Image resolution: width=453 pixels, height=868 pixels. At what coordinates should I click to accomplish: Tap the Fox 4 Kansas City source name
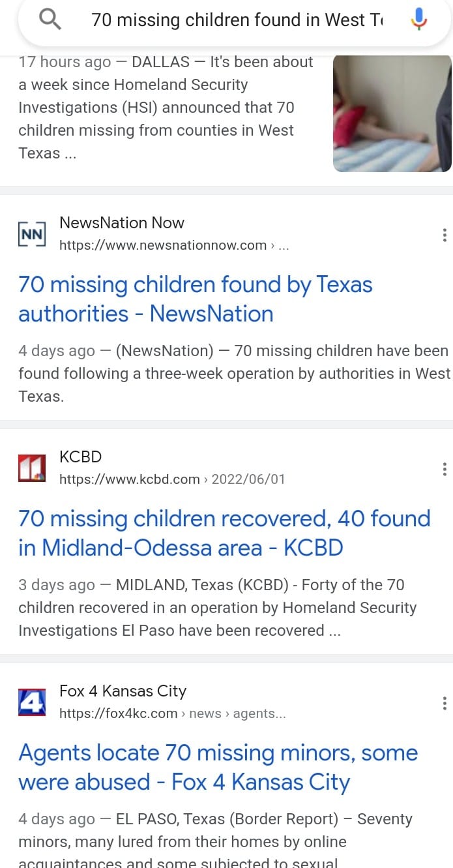click(123, 691)
